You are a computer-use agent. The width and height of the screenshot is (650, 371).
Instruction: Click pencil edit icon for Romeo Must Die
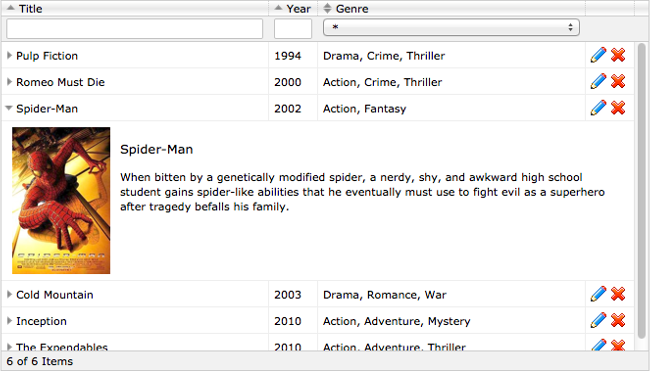(598, 82)
